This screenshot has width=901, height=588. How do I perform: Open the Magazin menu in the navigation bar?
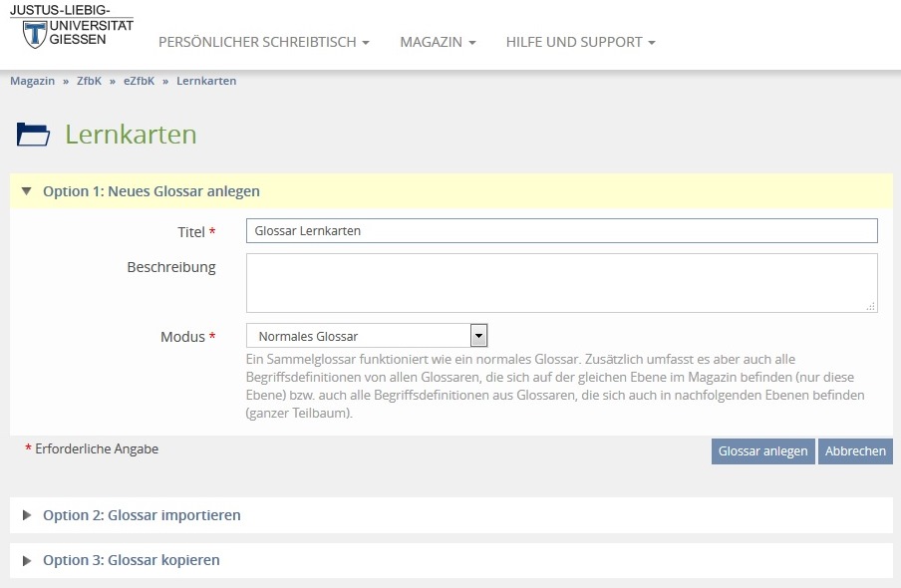[438, 42]
